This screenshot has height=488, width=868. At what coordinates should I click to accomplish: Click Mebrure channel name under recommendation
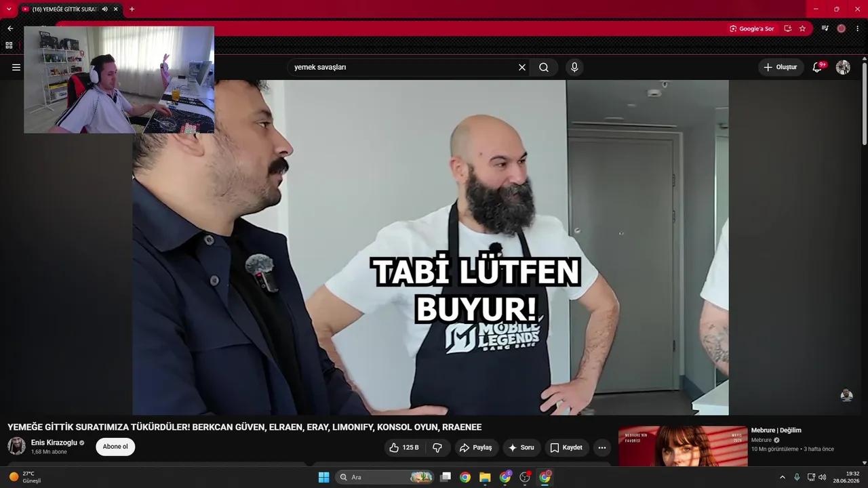(762, 440)
